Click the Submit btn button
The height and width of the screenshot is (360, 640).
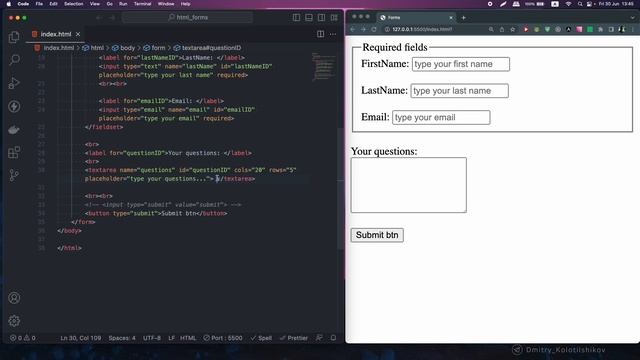tap(377, 235)
